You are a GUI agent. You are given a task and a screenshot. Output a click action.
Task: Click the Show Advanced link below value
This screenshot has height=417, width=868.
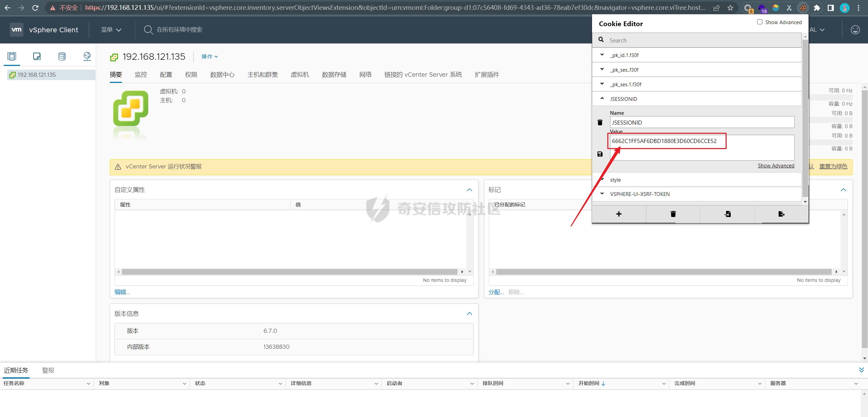(776, 166)
